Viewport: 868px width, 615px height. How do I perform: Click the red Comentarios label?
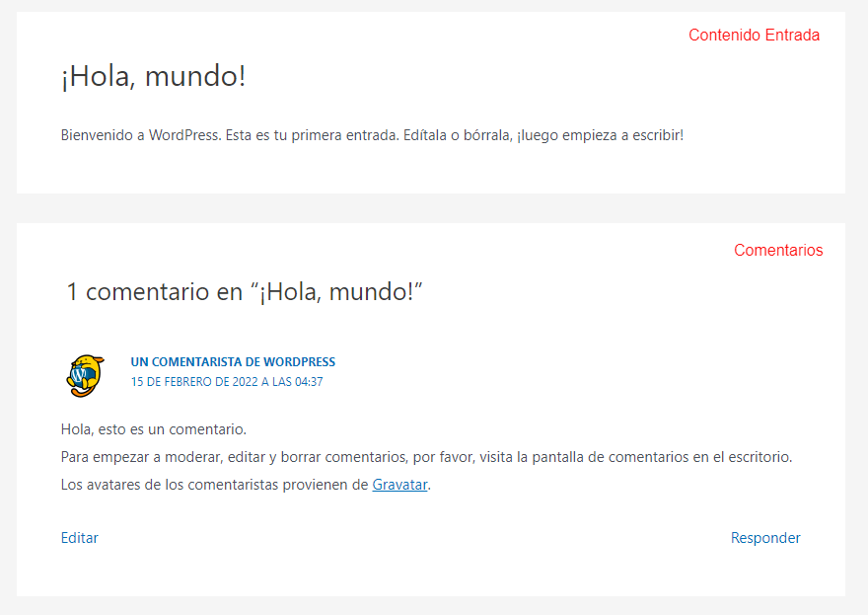(778, 250)
